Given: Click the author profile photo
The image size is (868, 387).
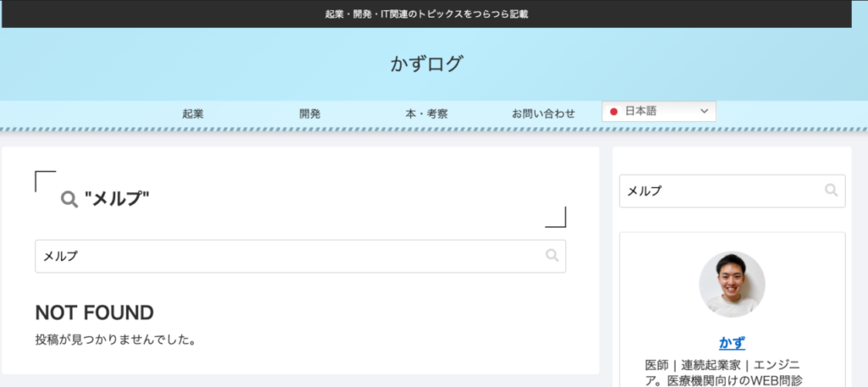Looking at the screenshot, I should point(732,285).
